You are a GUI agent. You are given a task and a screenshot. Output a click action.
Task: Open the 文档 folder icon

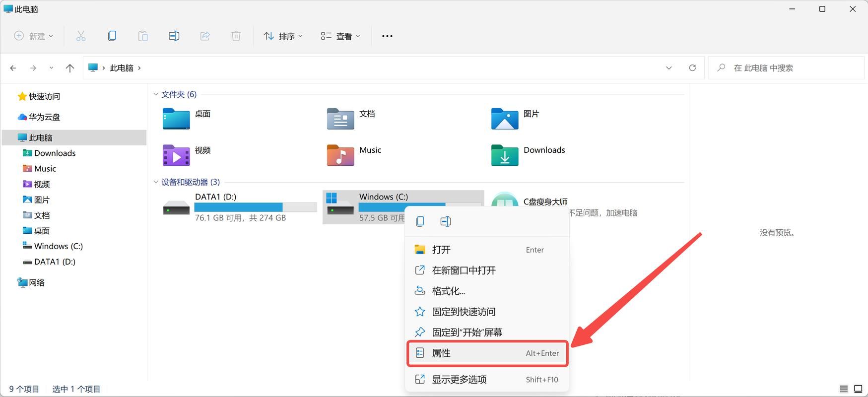pos(340,119)
